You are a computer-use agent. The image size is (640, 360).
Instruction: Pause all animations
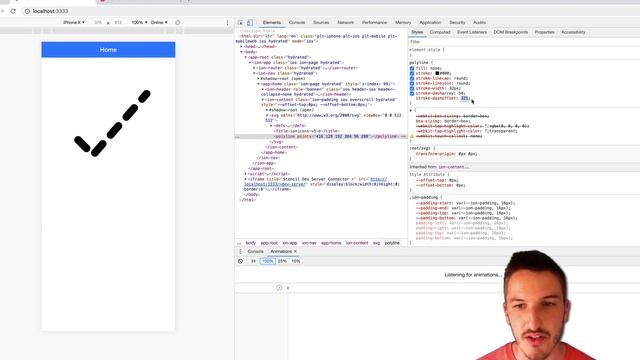[x=253, y=261]
